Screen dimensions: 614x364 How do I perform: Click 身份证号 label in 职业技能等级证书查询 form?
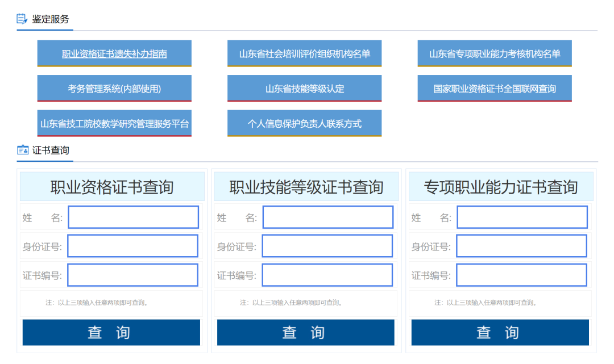pos(237,246)
